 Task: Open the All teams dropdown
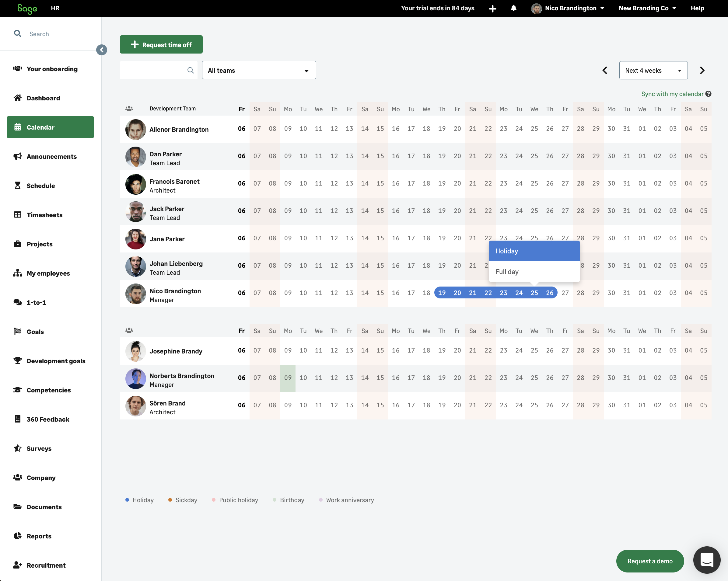pyautogui.click(x=259, y=70)
